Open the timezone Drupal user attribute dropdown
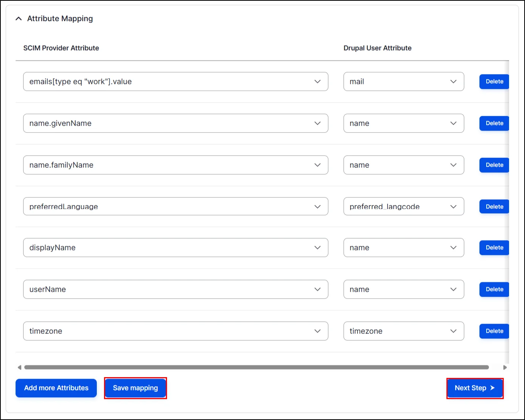 (x=404, y=331)
